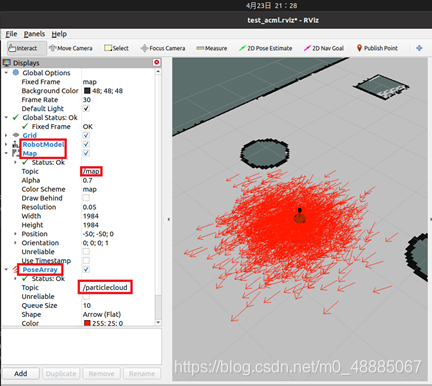The image size is (432, 386).
Task: Activate the Publish Point tool
Action: (377, 48)
